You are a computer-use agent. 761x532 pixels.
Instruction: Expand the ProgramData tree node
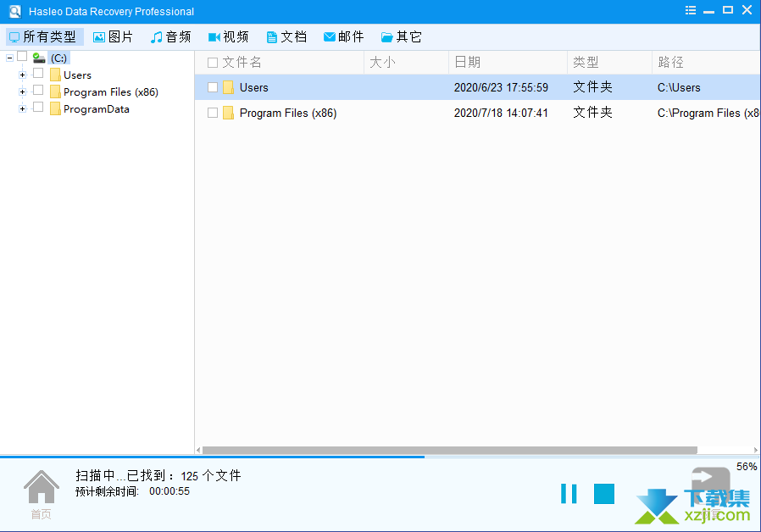[x=22, y=109]
